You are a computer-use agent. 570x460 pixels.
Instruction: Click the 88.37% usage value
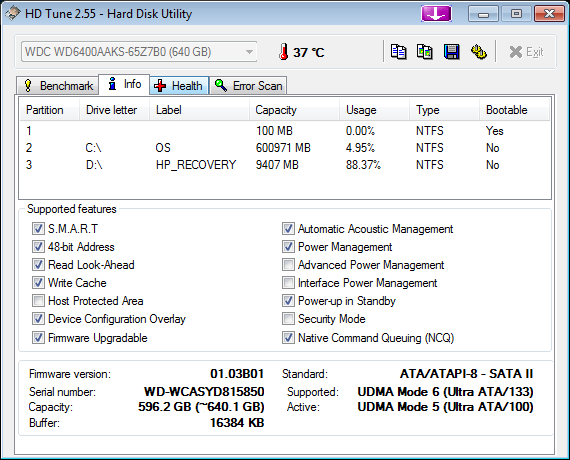click(x=363, y=165)
